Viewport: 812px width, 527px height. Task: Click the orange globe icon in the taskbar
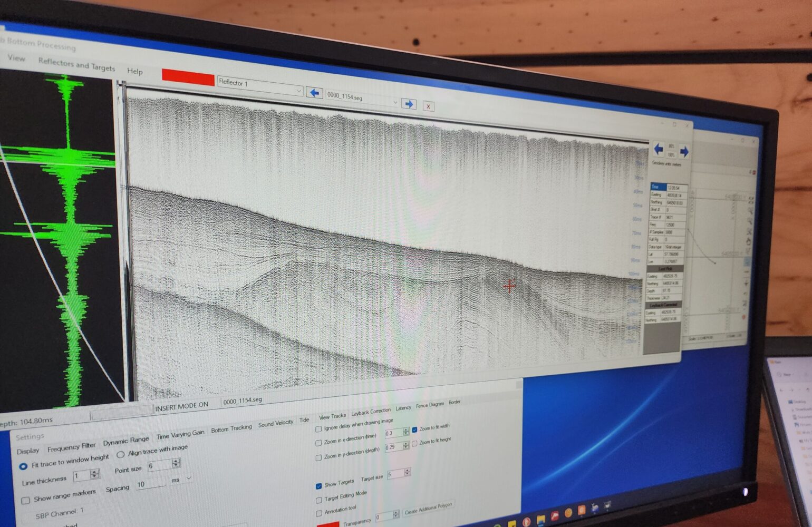click(x=568, y=512)
